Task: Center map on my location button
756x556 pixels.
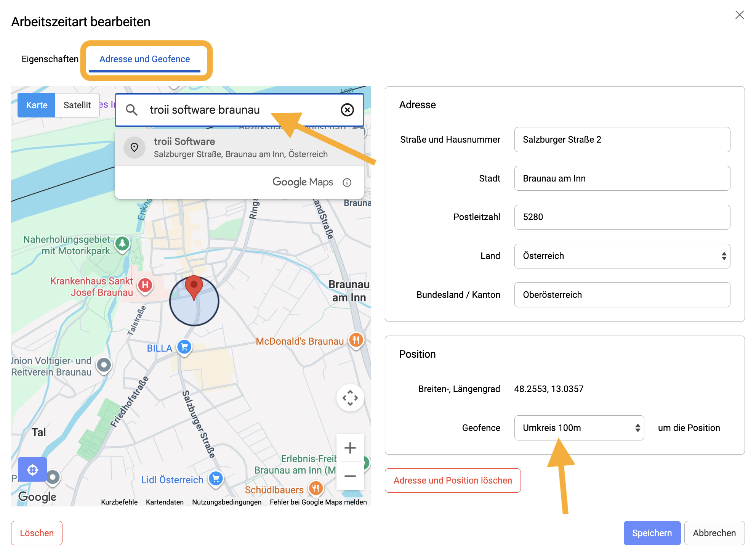Action: click(33, 469)
